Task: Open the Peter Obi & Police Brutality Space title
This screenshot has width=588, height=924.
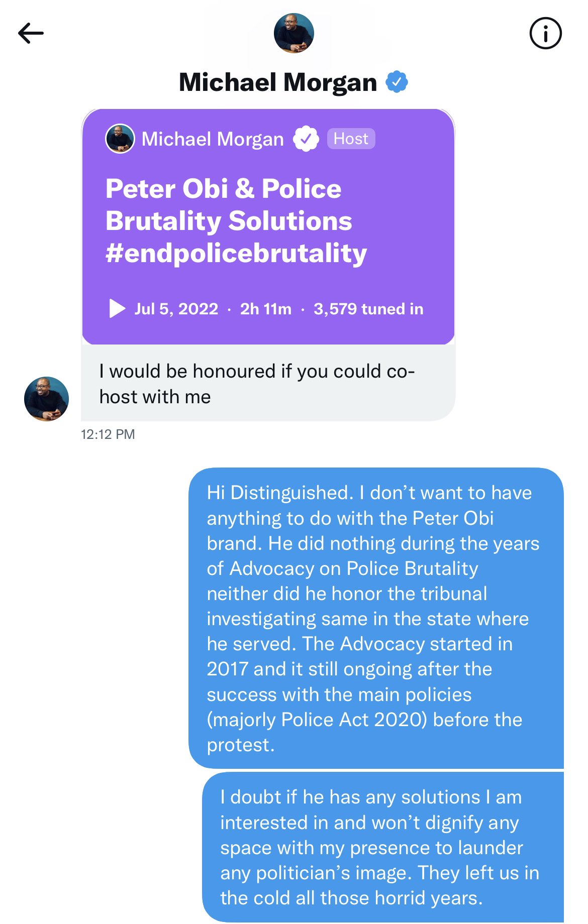Action: 229,204
